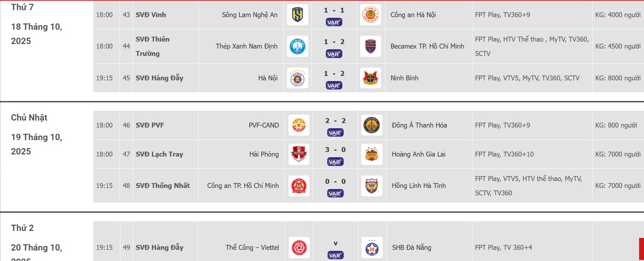Viewport: 644px width, 261px height.
Task: Click the Hà Nội FC club logo
Action: click(298, 78)
